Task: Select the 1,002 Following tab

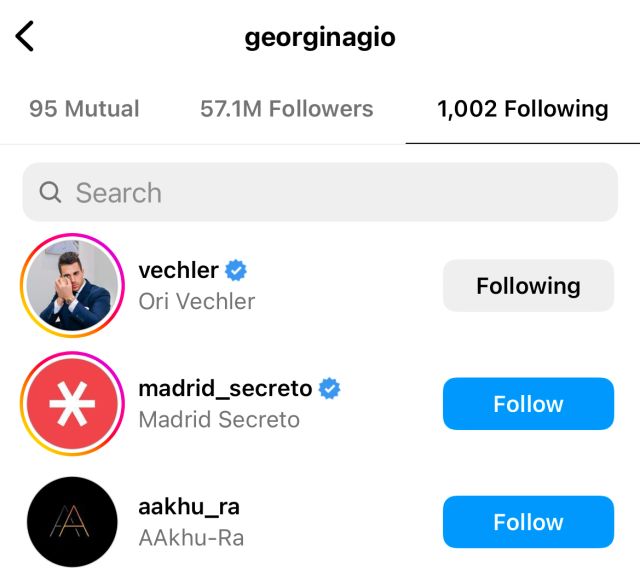Action: (x=522, y=109)
